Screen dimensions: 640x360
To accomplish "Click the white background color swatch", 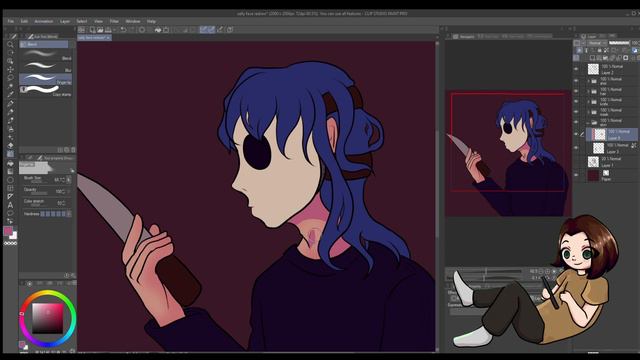I will (x=14, y=236).
